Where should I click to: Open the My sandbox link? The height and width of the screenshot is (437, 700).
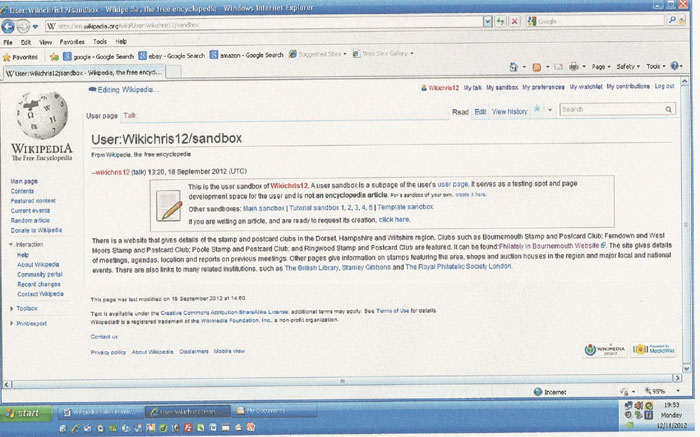click(502, 87)
